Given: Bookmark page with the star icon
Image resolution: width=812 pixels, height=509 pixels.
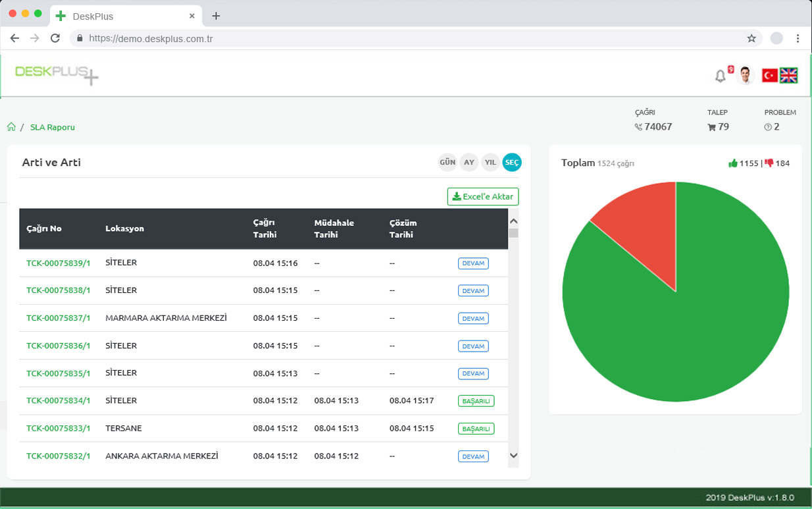Looking at the screenshot, I should [x=751, y=38].
